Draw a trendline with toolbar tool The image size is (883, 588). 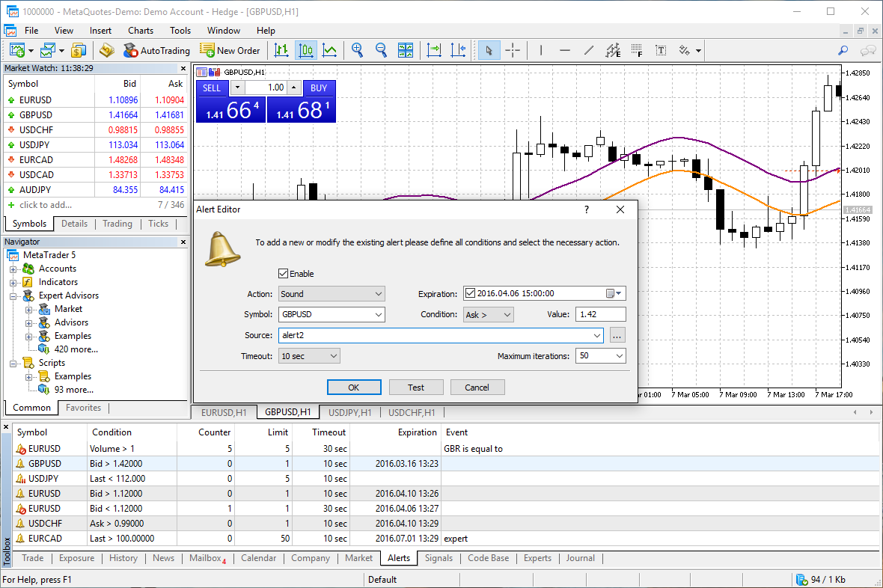point(589,51)
